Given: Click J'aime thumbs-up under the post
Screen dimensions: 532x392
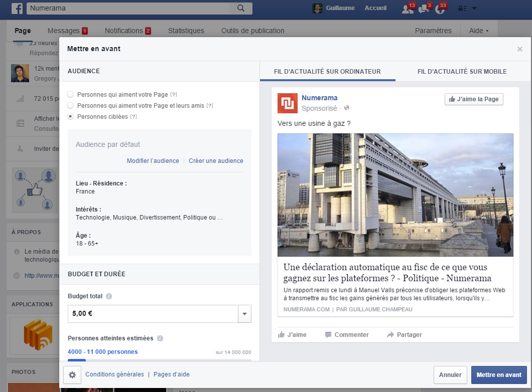Looking at the screenshot, I should pyautogui.click(x=292, y=335).
